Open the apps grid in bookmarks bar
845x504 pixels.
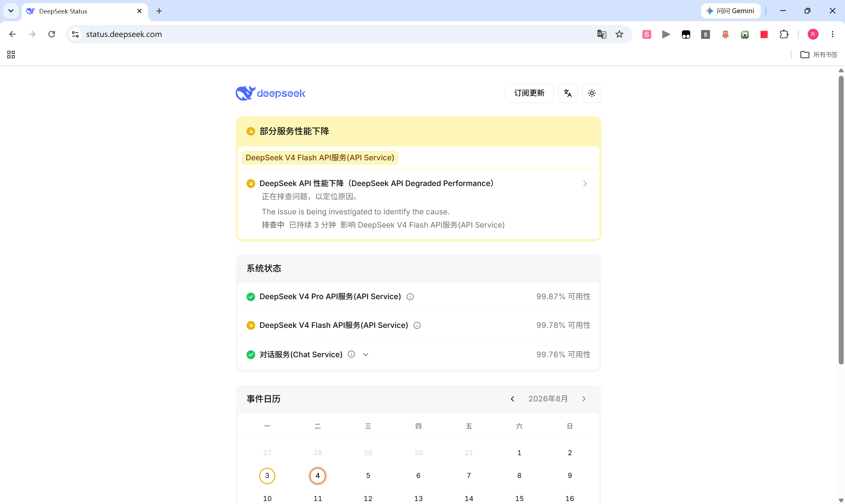click(x=11, y=55)
